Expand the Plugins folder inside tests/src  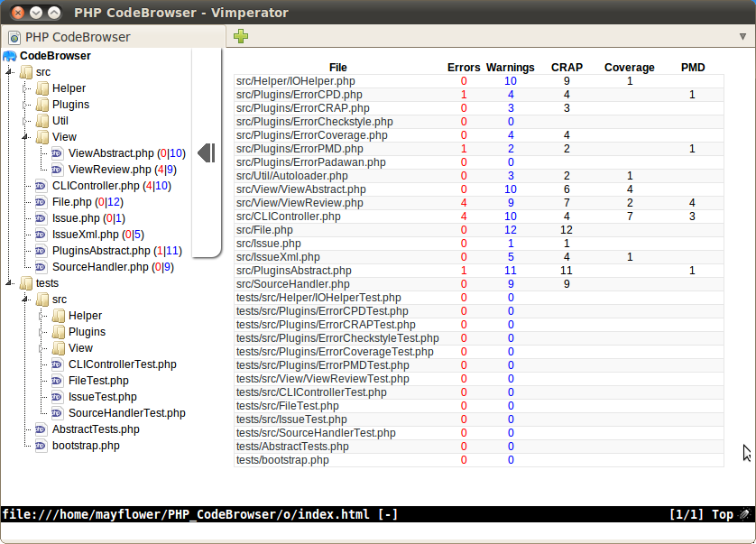[41, 332]
